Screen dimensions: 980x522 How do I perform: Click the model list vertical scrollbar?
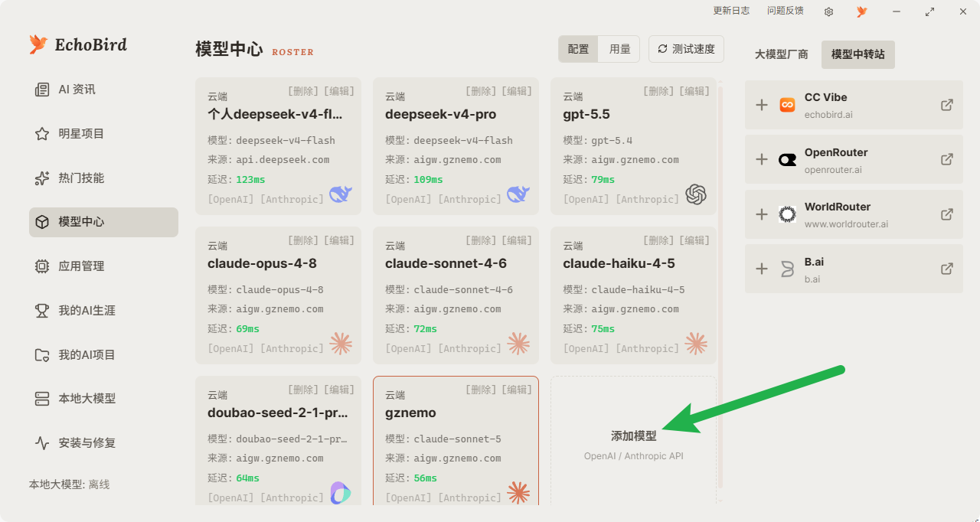tap(719, 287)
